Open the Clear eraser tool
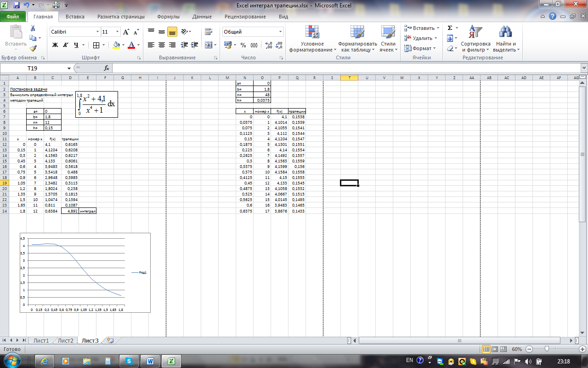The width and height of the screenshot is (588, 368). (x=450, y=48)
